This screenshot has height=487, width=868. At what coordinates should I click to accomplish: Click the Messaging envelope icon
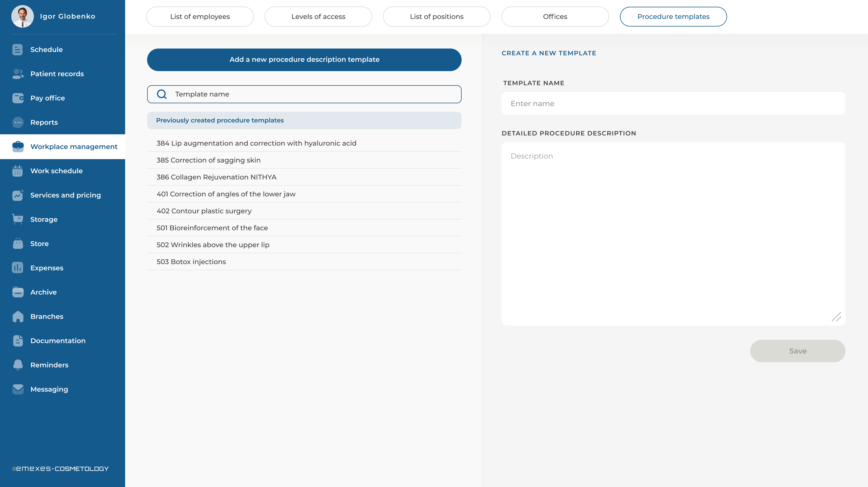(17, 389)
